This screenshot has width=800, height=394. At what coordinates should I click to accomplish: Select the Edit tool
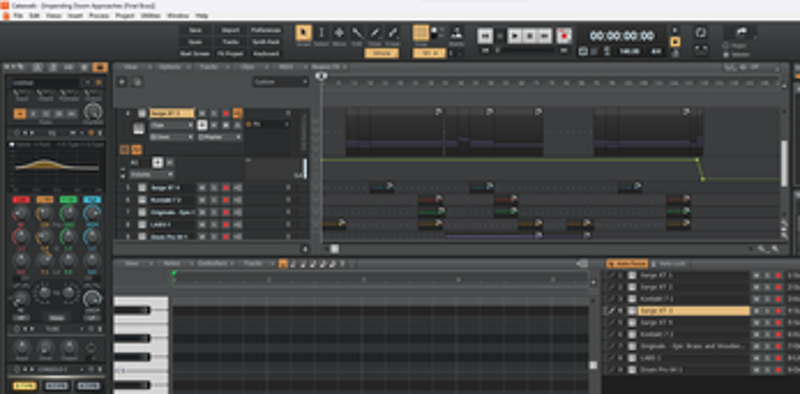point(357,33)
